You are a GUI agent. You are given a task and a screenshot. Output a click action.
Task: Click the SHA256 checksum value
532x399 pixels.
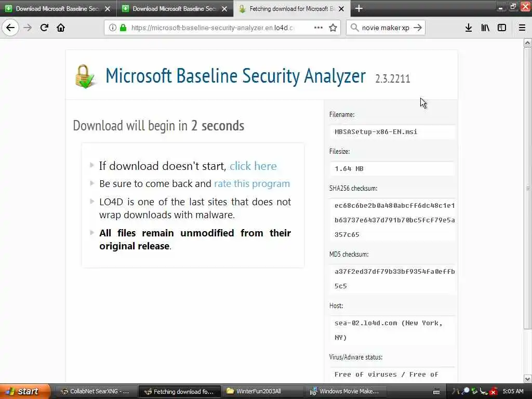coord(395,220)
